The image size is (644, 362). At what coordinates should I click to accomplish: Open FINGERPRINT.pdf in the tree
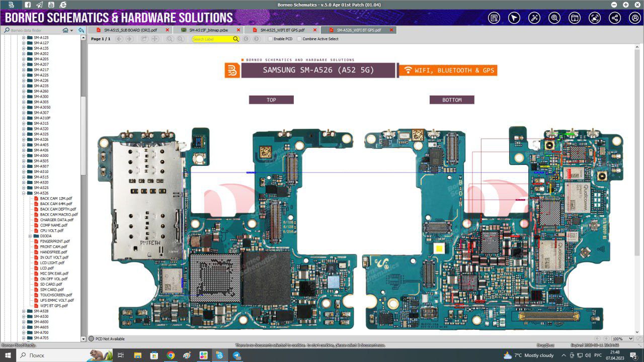pyautogui.click(x=55, y=241)
